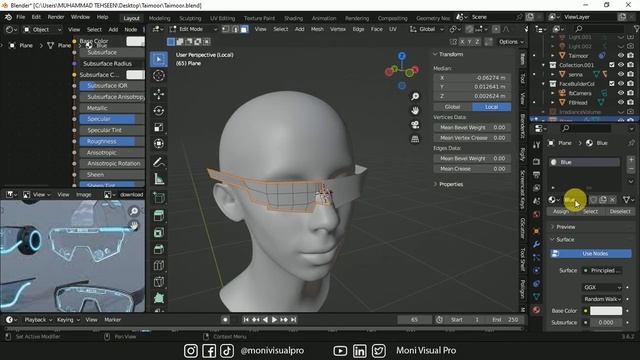The image size is (640, 360).
Task: Switch perspective/orthographic grid icon
Action: point(415,139)
